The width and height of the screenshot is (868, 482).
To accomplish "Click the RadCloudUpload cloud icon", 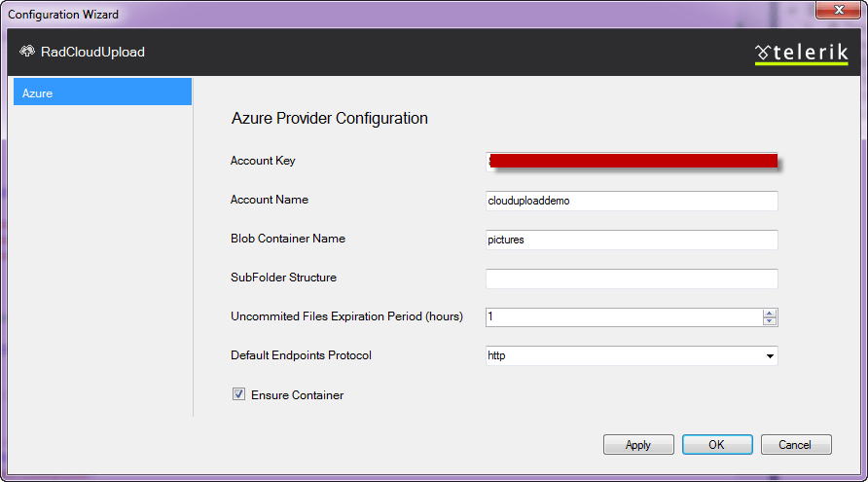I will pyautogui.click(x=27, y=52).
